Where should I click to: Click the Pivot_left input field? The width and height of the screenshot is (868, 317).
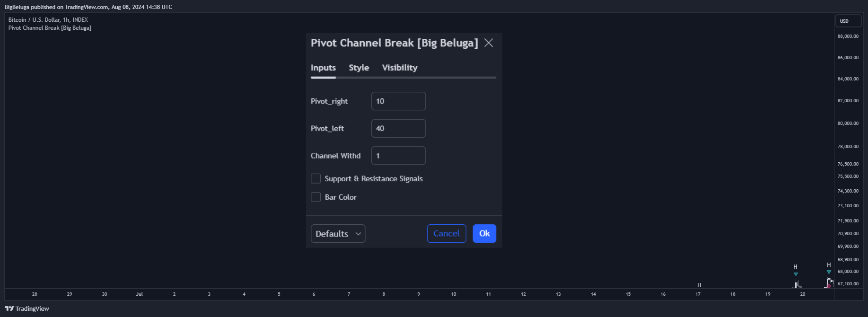(x=398, y=128)
